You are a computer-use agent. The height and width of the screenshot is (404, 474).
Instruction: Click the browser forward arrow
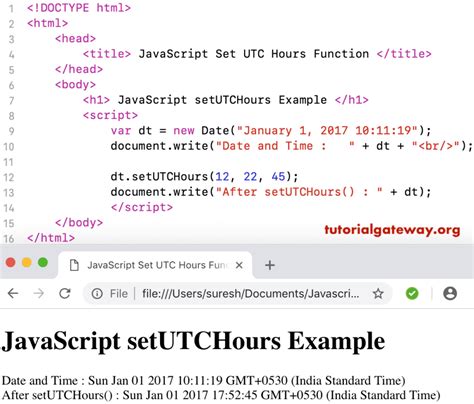[x=39, y=293]
